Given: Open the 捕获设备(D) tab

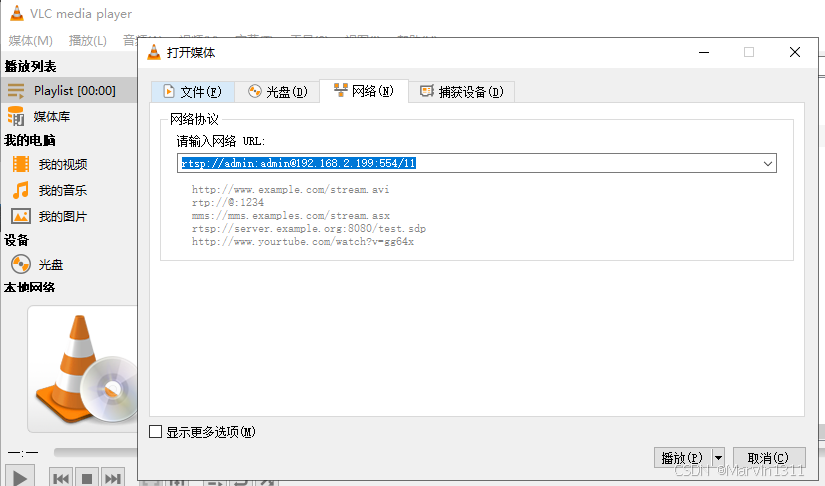Looking at the screenshot, I should pos(461,92).
